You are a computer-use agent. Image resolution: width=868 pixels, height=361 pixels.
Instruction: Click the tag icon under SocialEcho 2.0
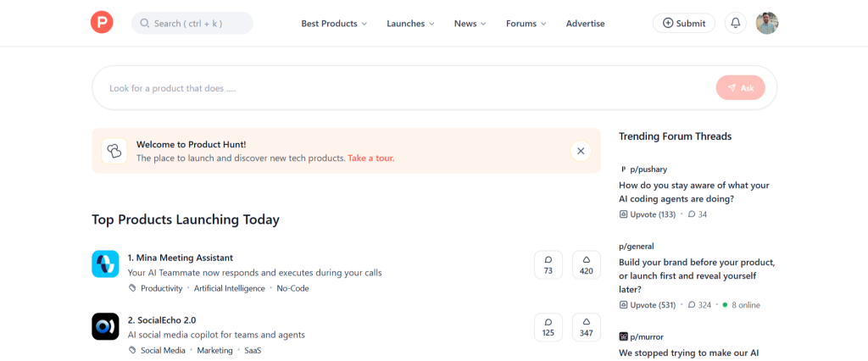[131, 350]
